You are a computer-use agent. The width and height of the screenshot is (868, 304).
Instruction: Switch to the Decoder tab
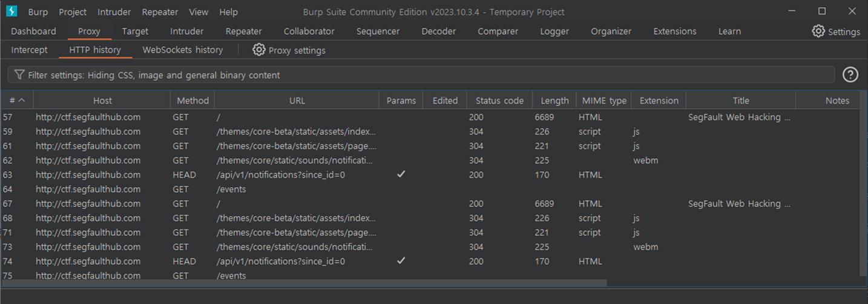pos(438,31)
